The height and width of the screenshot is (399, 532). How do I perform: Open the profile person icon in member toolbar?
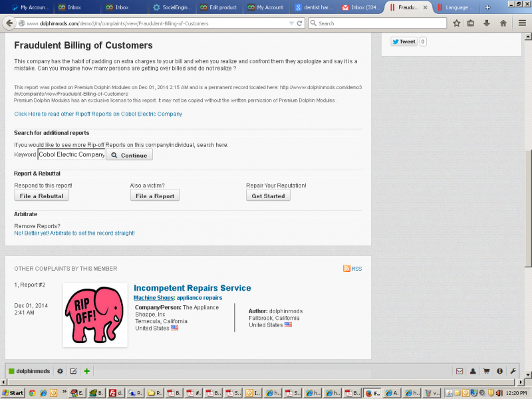473,371
